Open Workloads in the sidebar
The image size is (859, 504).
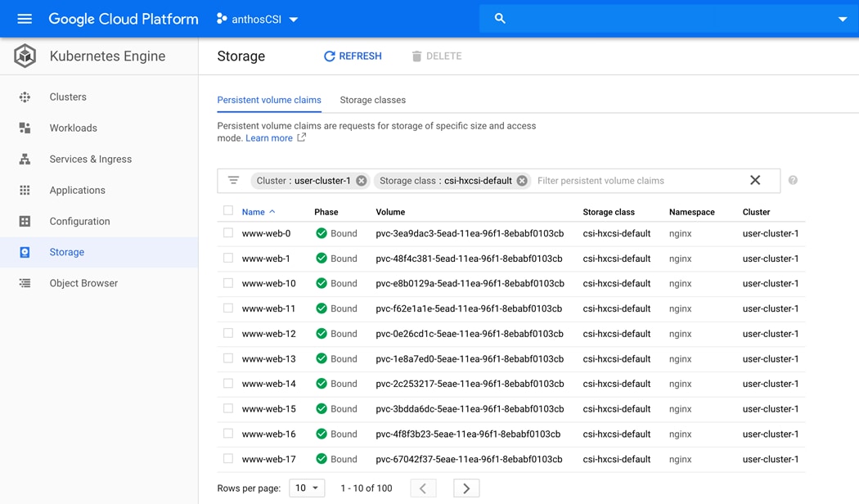(74, 128)
